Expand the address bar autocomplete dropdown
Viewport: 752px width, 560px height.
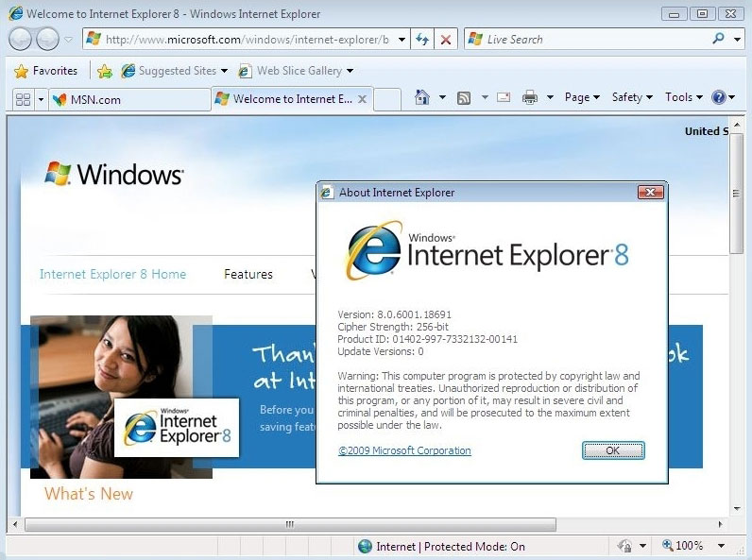402,40
